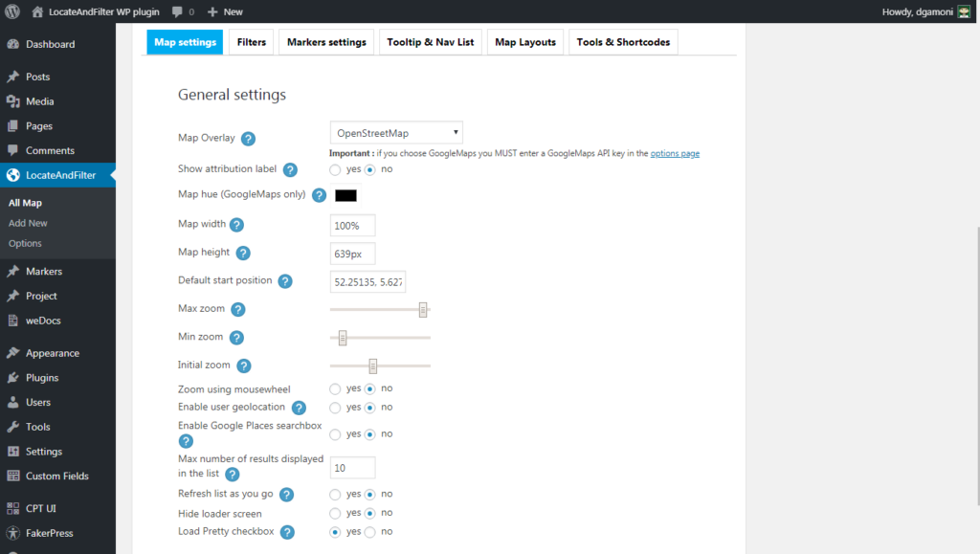
Task: Click Add New under LocateAndFilter menu
Action: [28, 223]
